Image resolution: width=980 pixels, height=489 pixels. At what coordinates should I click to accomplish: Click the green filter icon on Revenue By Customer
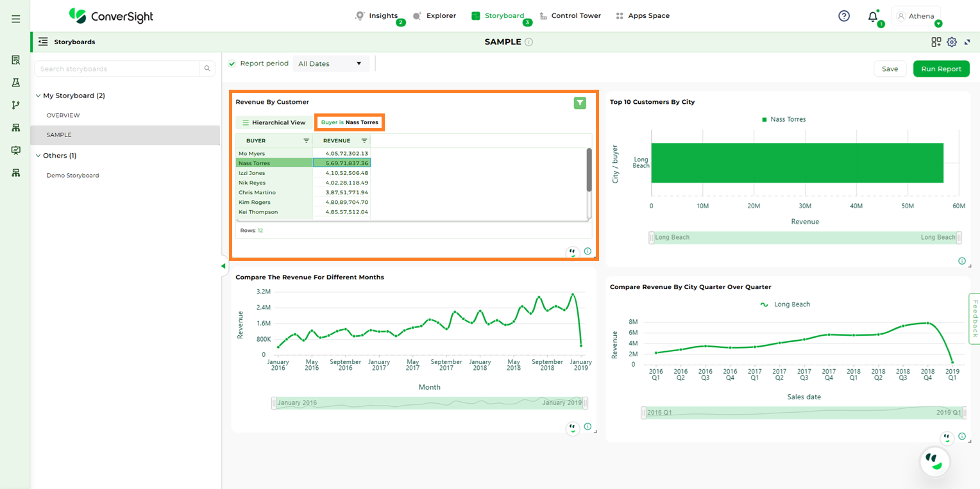pyautogui.click(x=580, y=103)
